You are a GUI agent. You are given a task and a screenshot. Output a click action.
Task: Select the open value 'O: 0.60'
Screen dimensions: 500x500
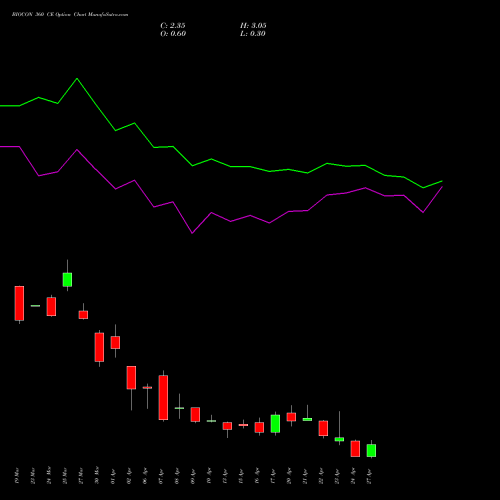173,34
